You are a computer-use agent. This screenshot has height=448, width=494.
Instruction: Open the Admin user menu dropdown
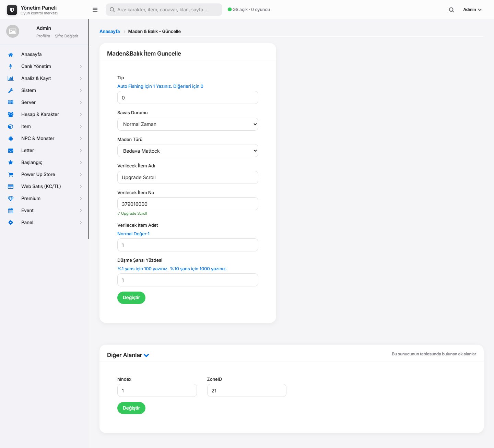[x=472, y=10]
